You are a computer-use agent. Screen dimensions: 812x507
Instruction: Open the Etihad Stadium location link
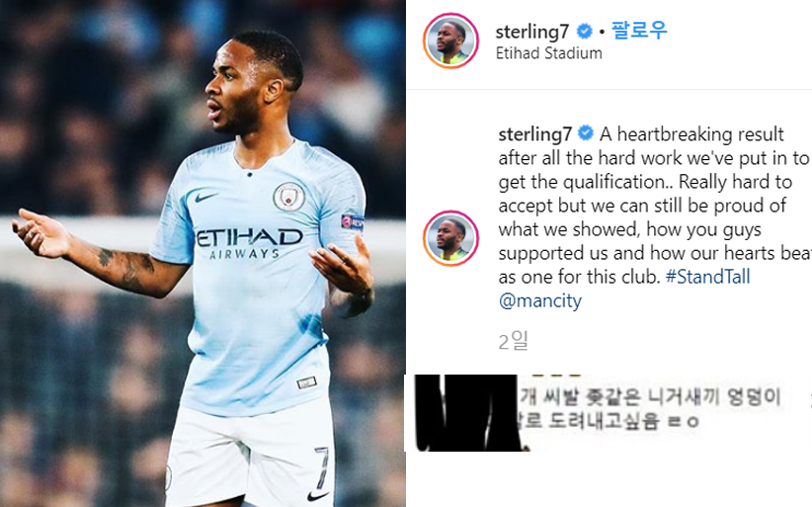coord(549,53)
